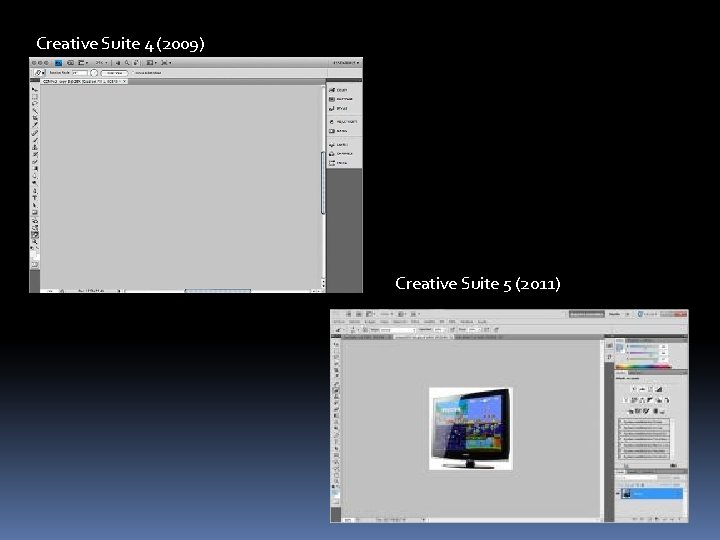This screenshot has width=720, height=540.
Task: Select the Magic Wand tool in CS4 window
Action: click(x=34, y=111)
